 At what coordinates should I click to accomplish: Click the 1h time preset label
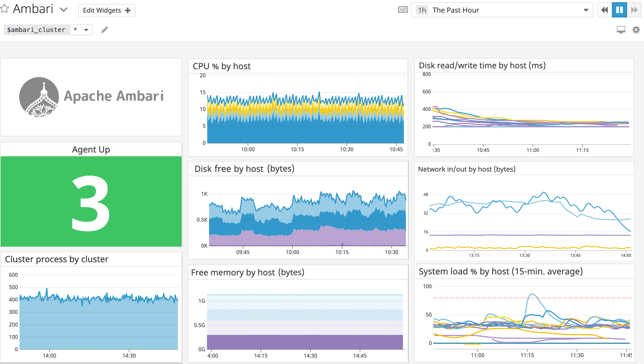(421, 10)
